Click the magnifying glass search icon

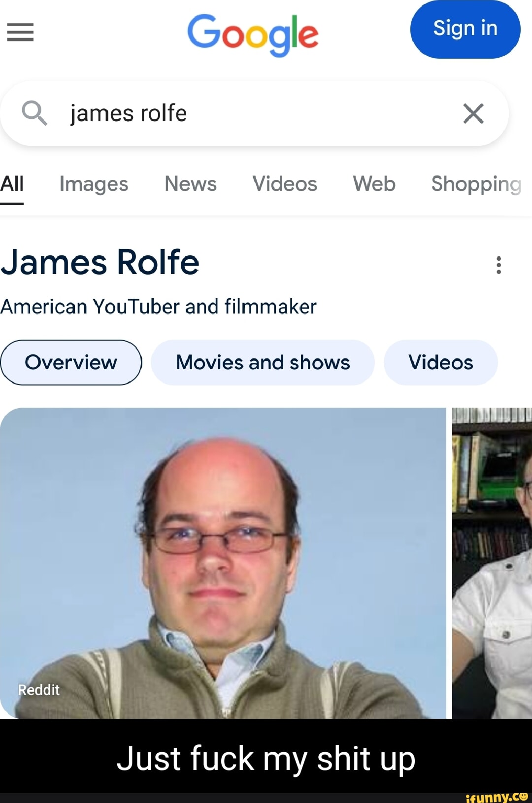click(x=34, y=113)
